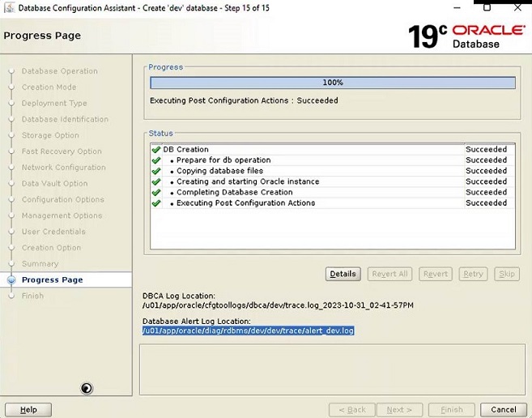Click the Revert button

point(436,274)
